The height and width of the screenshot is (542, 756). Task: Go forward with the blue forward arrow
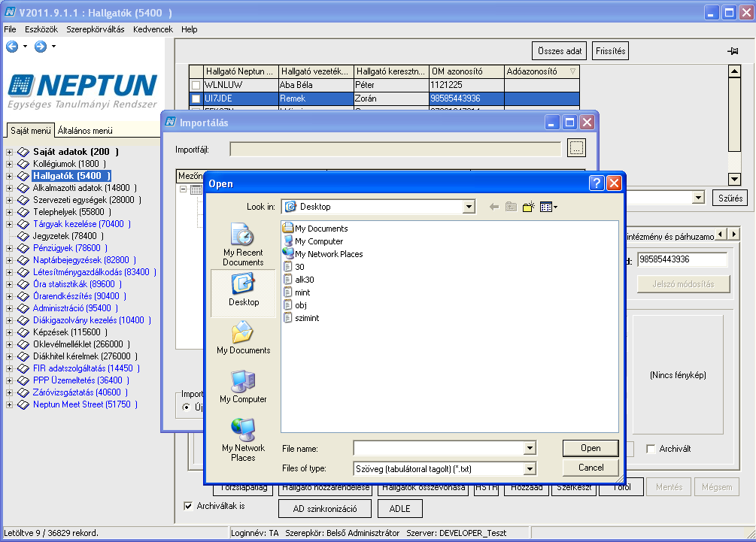coord(41,47)
